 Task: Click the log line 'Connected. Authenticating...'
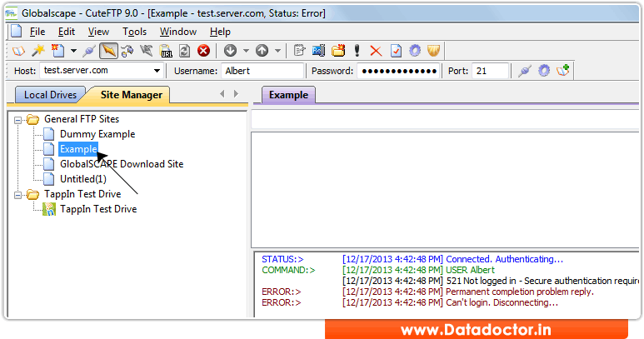(x=504, y=259)
